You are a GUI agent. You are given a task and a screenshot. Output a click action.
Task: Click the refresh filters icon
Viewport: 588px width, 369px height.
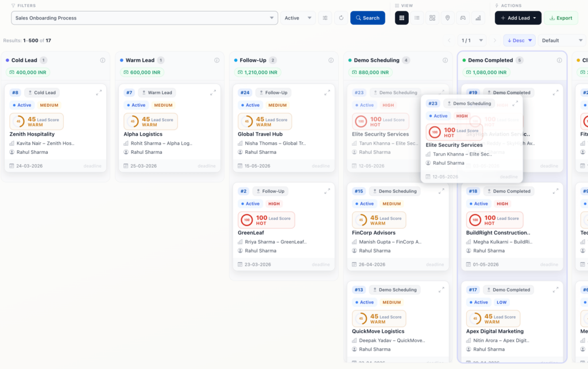click(x=341, y=18)
